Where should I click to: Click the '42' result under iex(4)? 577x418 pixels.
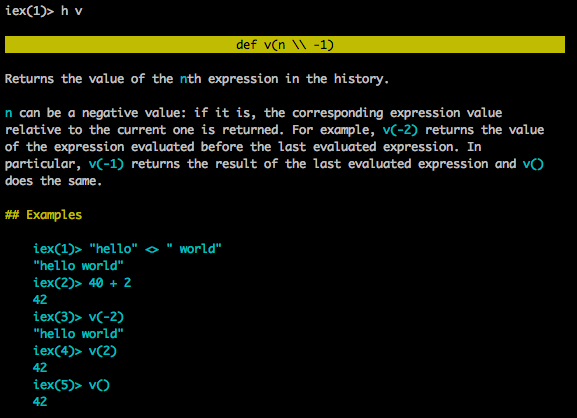pyautogui.click(x=40, y=368)
